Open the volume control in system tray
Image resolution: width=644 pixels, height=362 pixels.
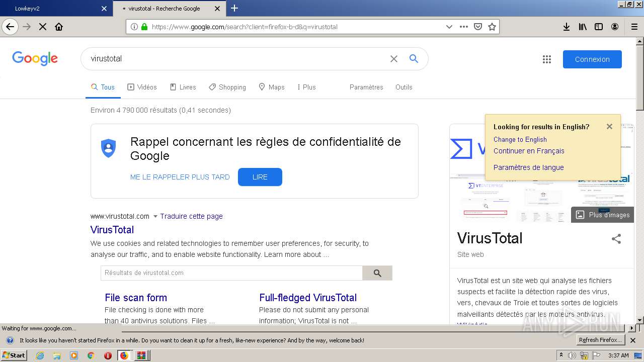(x=572, y=355)
